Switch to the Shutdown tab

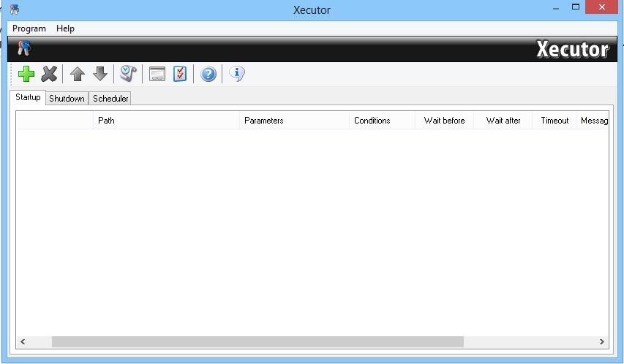(67, 99)
